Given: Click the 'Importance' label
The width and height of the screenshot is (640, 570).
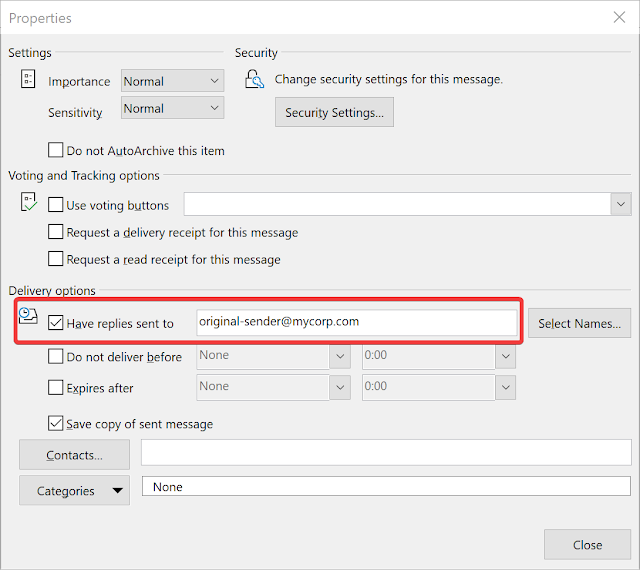Looking at the screenshot, I should click(79, 82).
